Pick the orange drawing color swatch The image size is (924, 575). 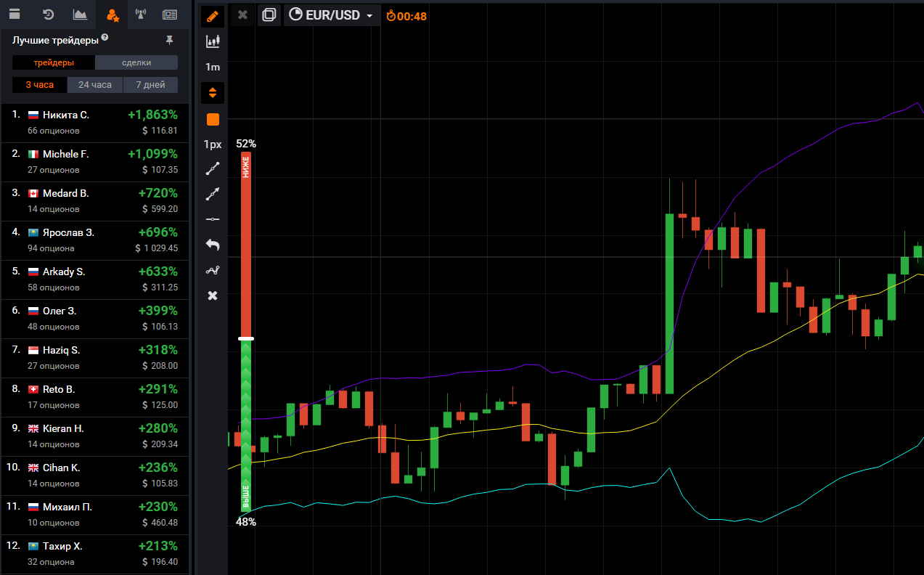coord(213,119)
